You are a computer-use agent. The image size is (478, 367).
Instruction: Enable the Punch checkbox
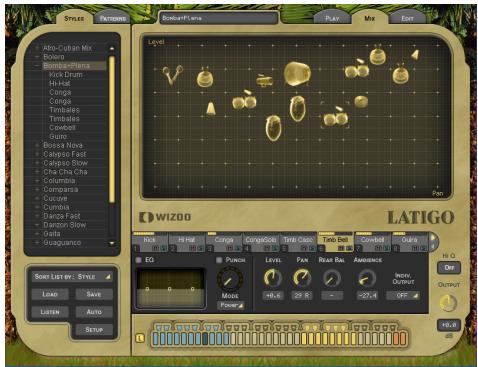coord(219,260)
